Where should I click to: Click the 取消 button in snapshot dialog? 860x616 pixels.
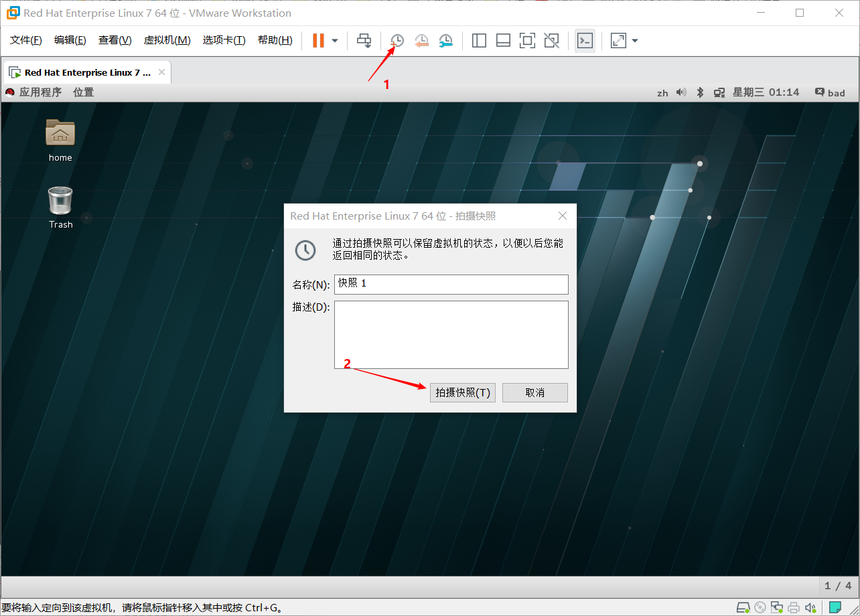coord(535,392)
